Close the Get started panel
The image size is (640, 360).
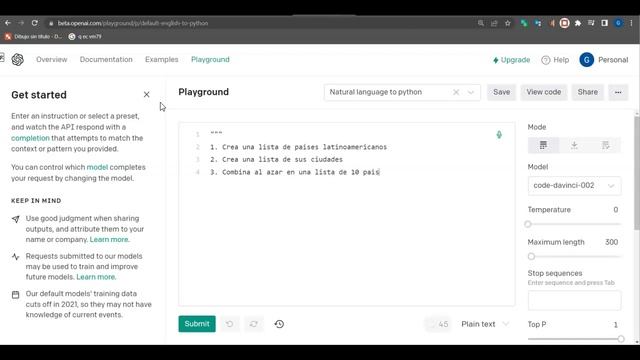click(147, 95)
